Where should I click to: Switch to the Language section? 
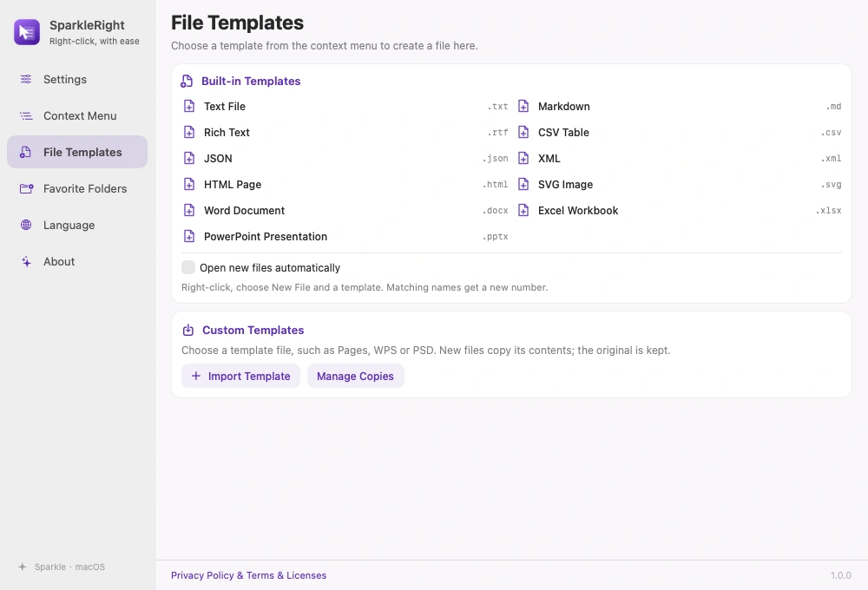click(77, 225)
